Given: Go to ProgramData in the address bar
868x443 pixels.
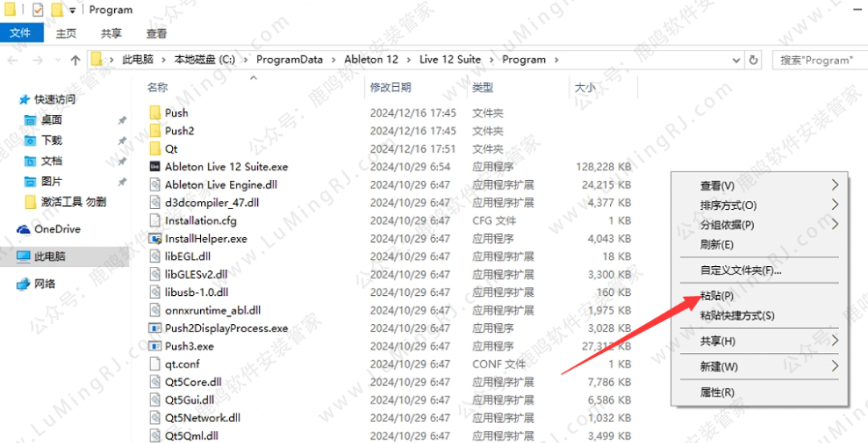Looking at the screenshot, I should pos(289,59).
